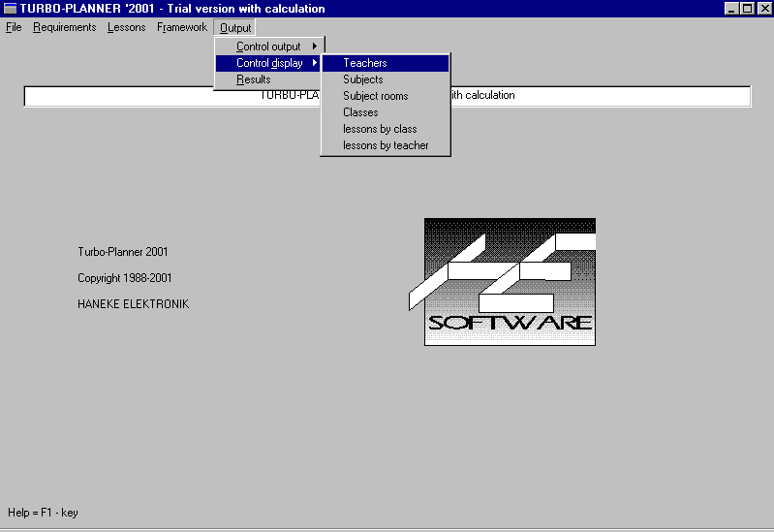Click the white title banner field

coord(387,96)
